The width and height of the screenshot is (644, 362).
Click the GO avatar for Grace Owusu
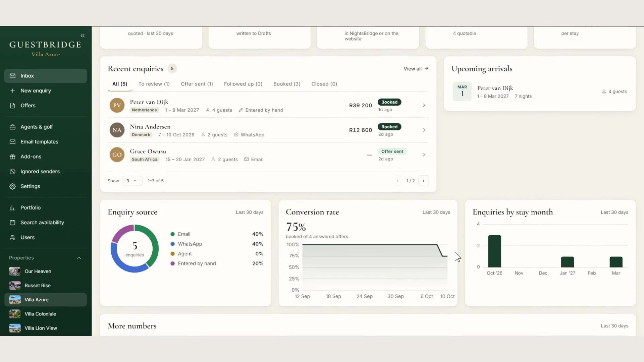point(117,155)
